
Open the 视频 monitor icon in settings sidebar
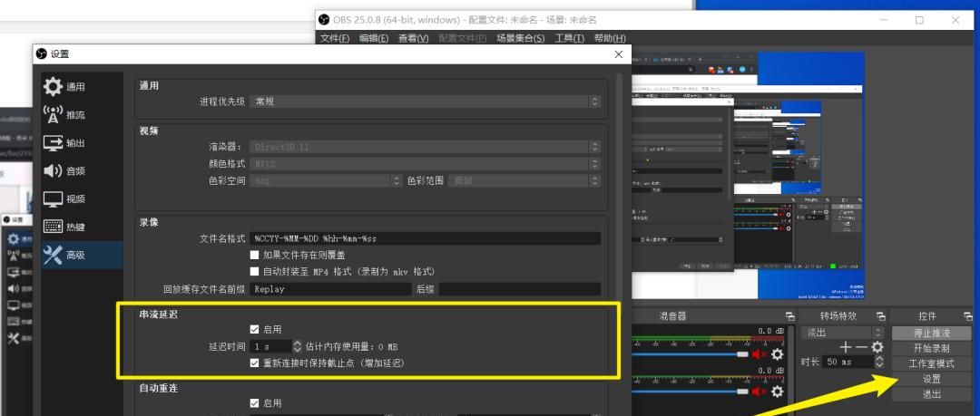coord(54,198)
